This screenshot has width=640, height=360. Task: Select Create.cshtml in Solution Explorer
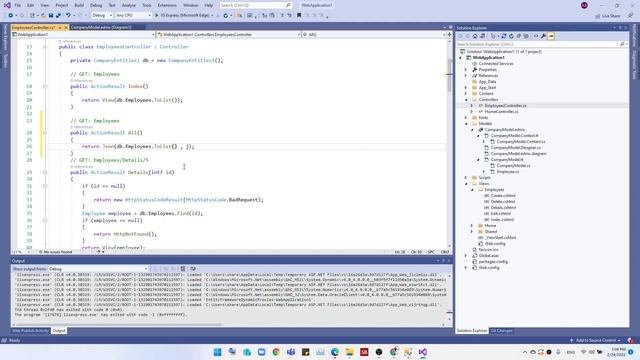(x=502, y=196)
